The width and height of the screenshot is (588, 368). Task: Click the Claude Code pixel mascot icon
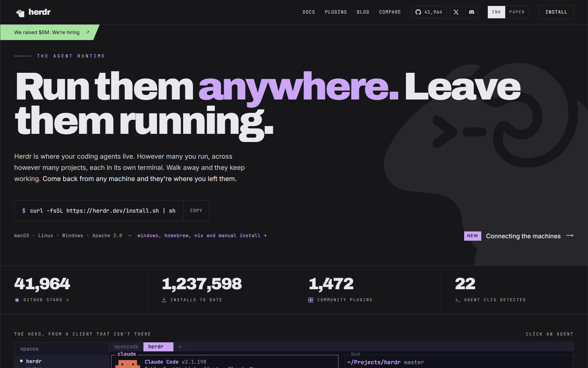(128, 364)
